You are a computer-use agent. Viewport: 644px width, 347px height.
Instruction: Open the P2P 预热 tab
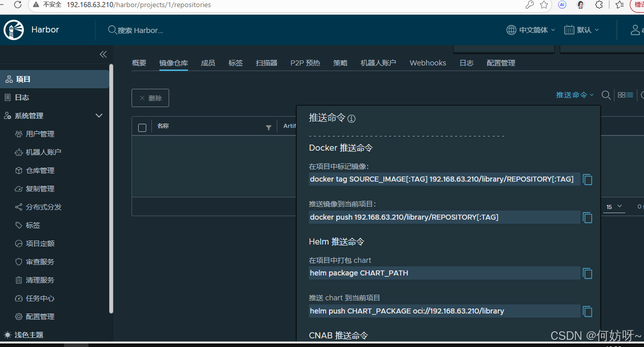click(305, 63)
